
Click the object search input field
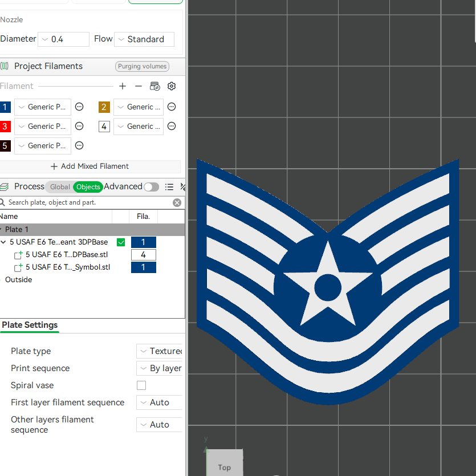click(89, 202)
